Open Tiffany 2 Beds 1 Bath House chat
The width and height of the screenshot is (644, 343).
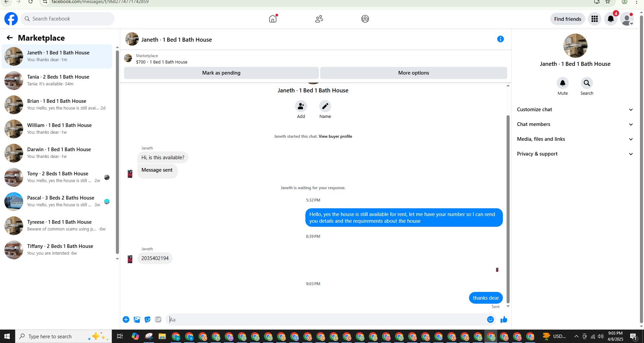click(57, 250)
